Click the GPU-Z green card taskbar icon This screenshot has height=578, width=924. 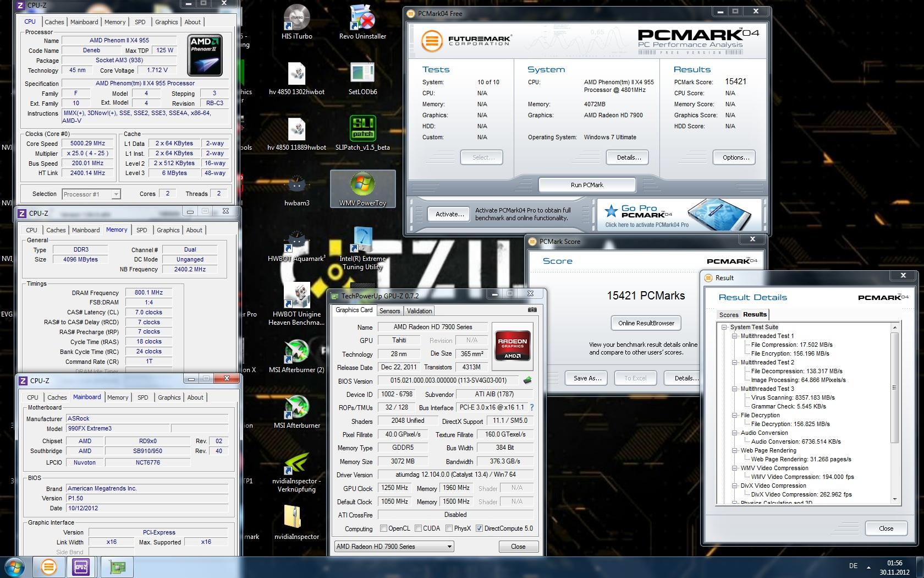tap(116, 567)
